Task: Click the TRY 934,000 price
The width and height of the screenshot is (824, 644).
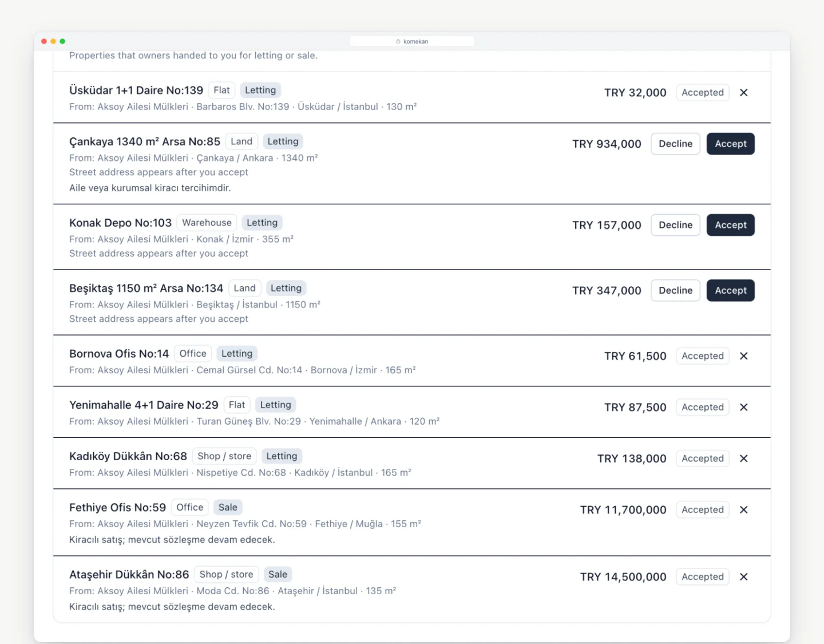Action: (x=607, y=144)
